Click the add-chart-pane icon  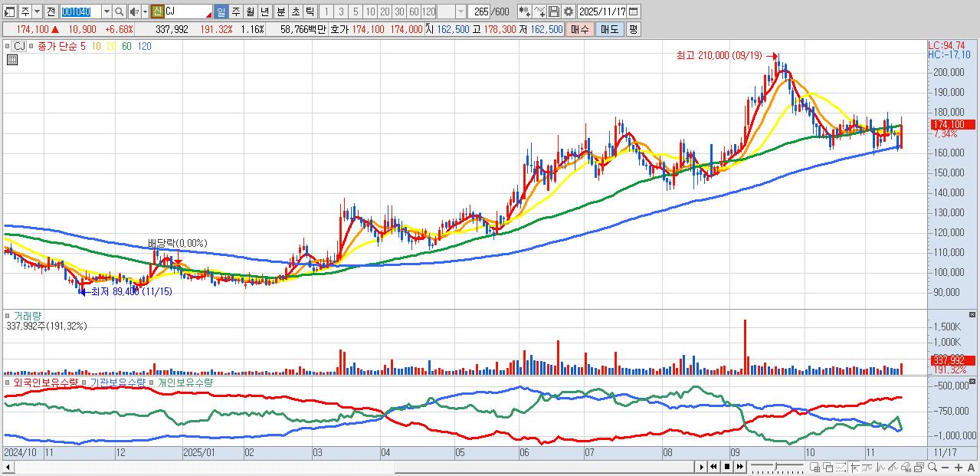tap(814, 467)
